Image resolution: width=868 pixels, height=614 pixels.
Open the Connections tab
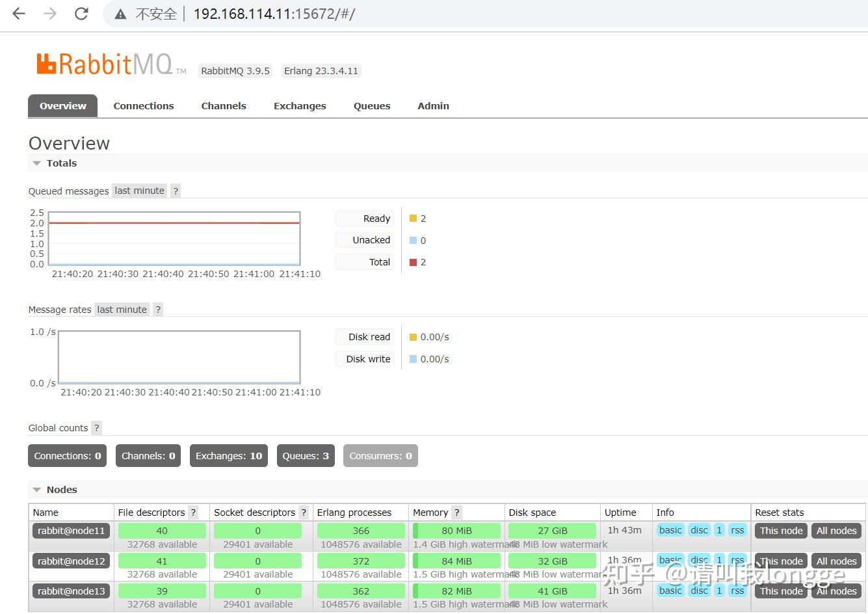point(144,106)
